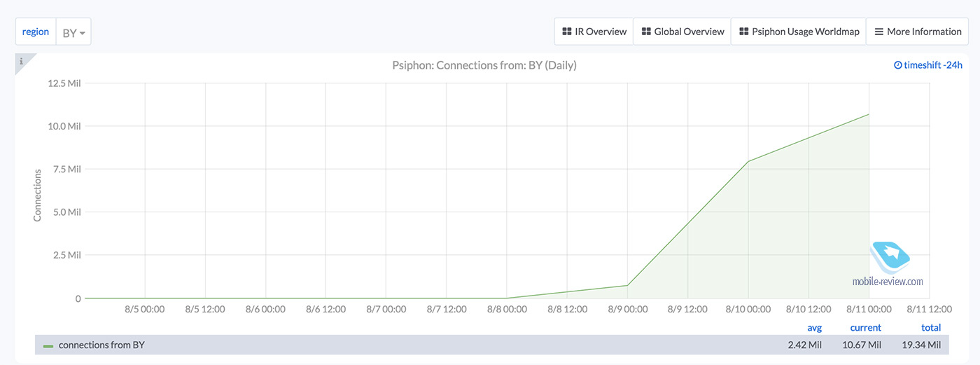Click the 10.67 Mil current value
Image resolution: width=980 pixels, height=365 pixels.
coord(860,345)
